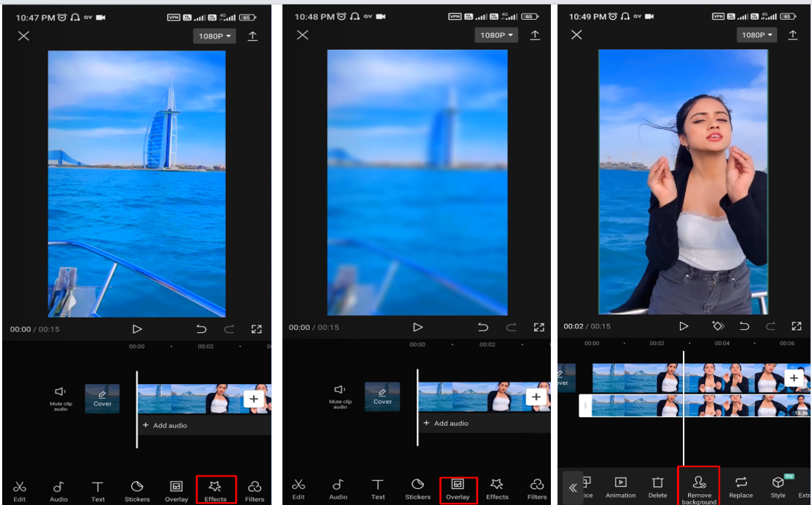Open Effects tool in middle phone screen
812x505 pixels.
coord(497,489)
